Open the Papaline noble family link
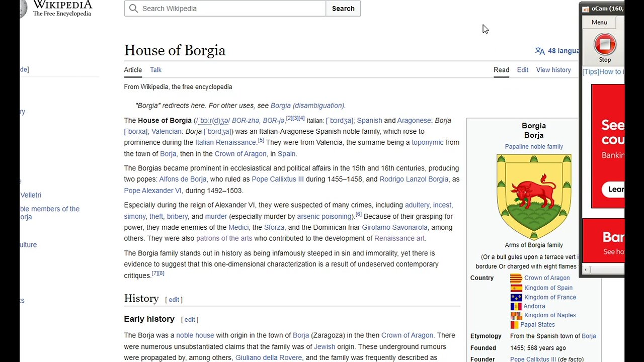Image resolution: width=644 pixels, height=362 pixels. pos(534,147)
